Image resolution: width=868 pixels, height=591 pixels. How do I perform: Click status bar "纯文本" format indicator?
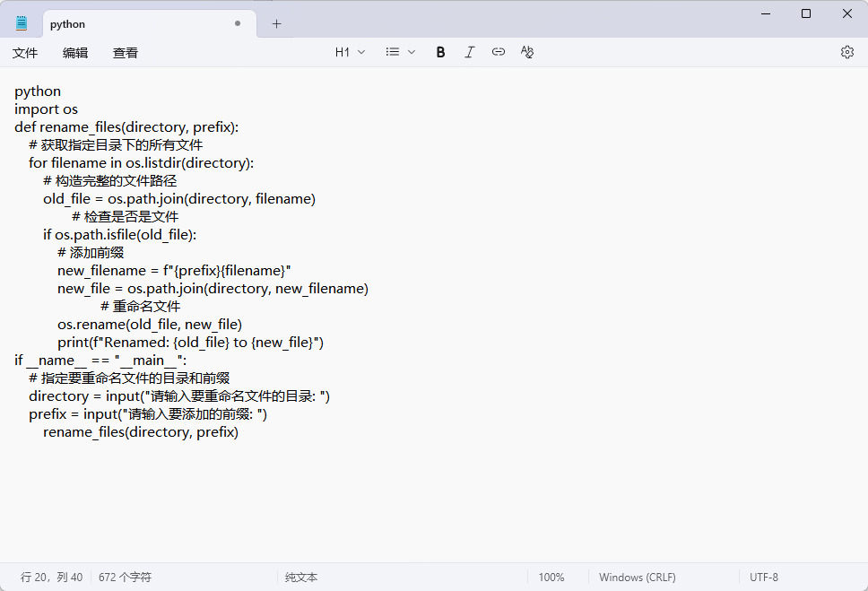[301, 578]
